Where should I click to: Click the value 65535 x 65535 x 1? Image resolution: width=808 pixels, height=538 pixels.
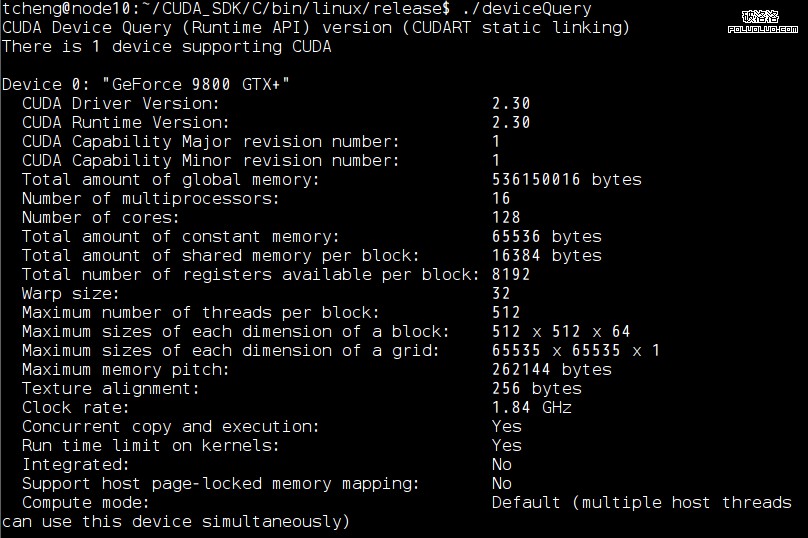pos(576,351)
